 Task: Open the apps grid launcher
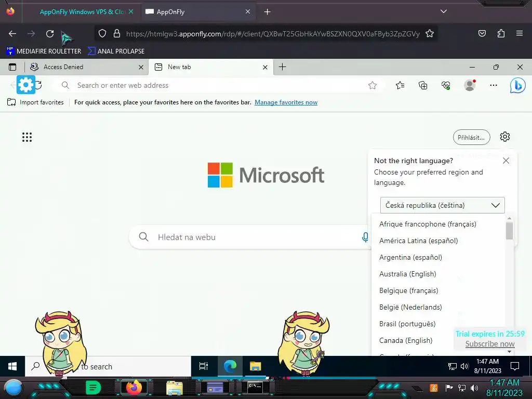pos(27,137)
